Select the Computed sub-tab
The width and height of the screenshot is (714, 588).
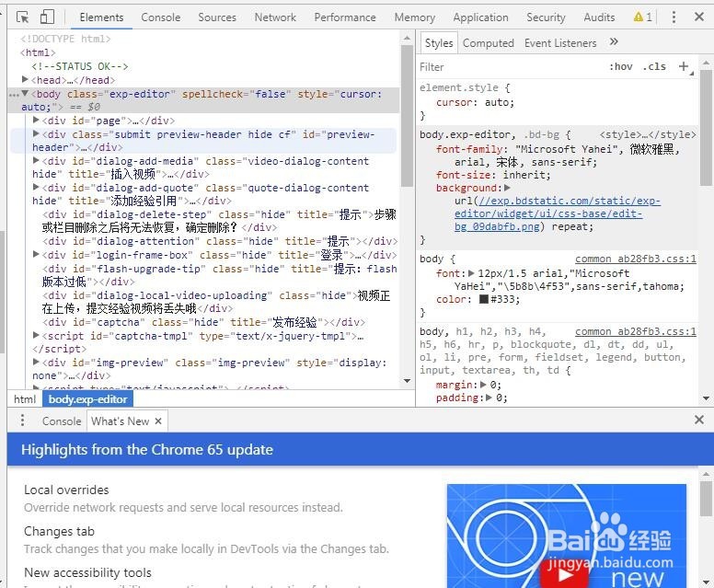point(489,43)
